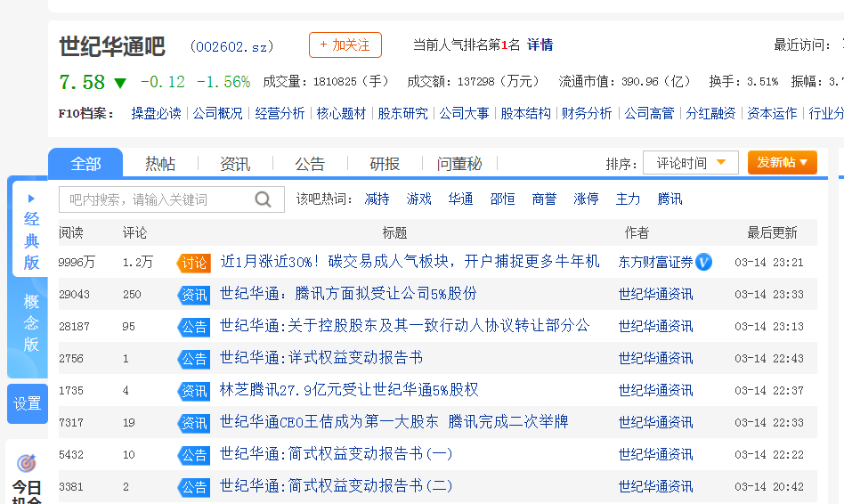Image resolution: width=844 pixels, height=504 pixels.
Task: Click the search magnifier icon
Action: (x=263, y=199)
